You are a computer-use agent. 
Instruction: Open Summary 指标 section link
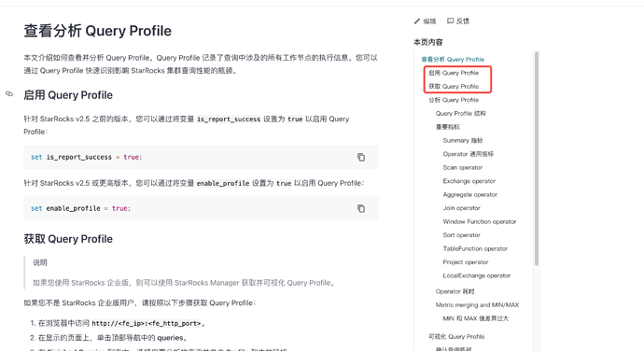[x=463, y=141]
